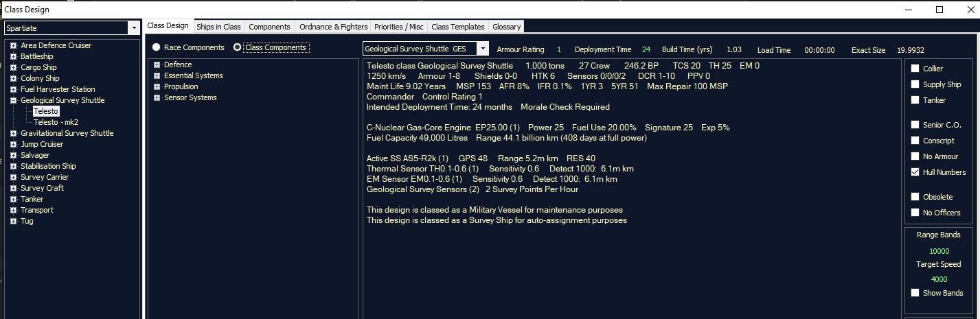Viewport: 980px width, 319px height.
Task: Expand the Area Defence Cruiser node
Action: [13, 45]
